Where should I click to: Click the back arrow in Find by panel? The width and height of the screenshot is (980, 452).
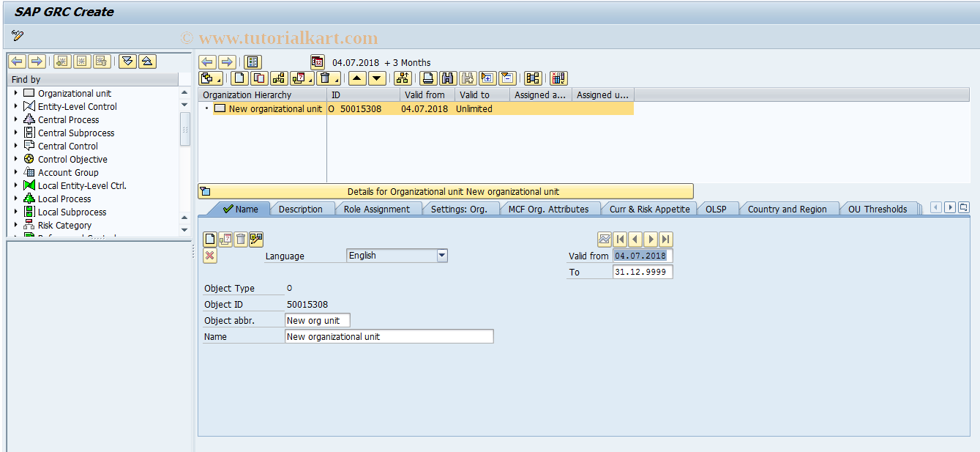17,62
